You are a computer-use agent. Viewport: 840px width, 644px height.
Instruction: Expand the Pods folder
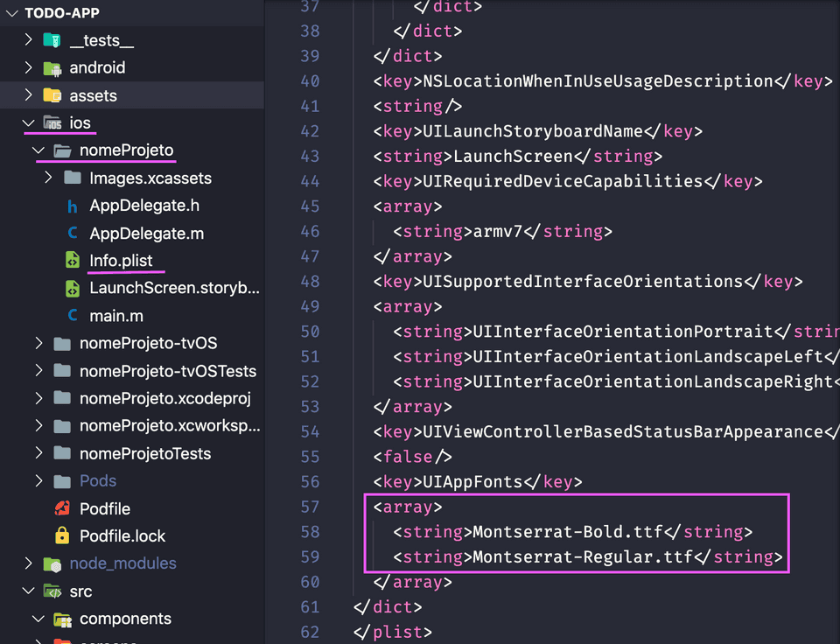point(39,480)
